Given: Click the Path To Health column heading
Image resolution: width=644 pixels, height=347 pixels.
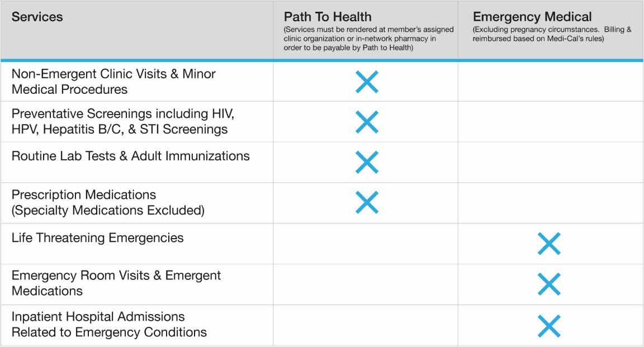Looking at the screenshot, I should (x=328, y=17).
